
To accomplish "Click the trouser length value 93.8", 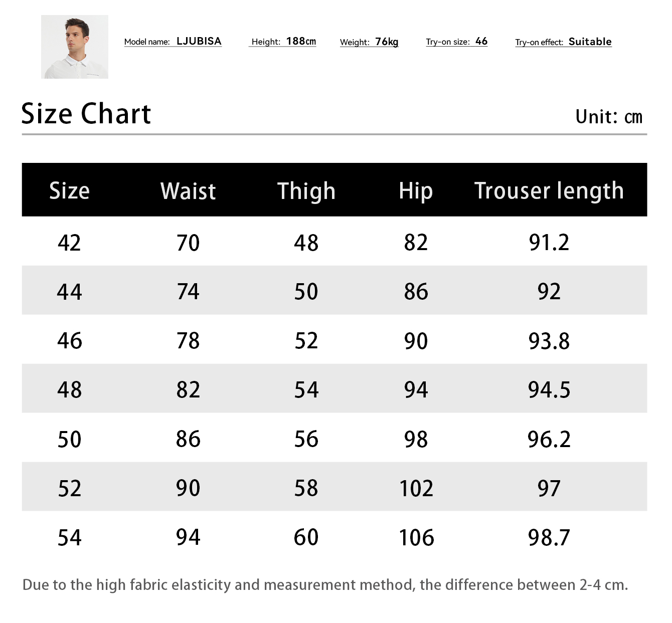I will click(x=549, y=341).
